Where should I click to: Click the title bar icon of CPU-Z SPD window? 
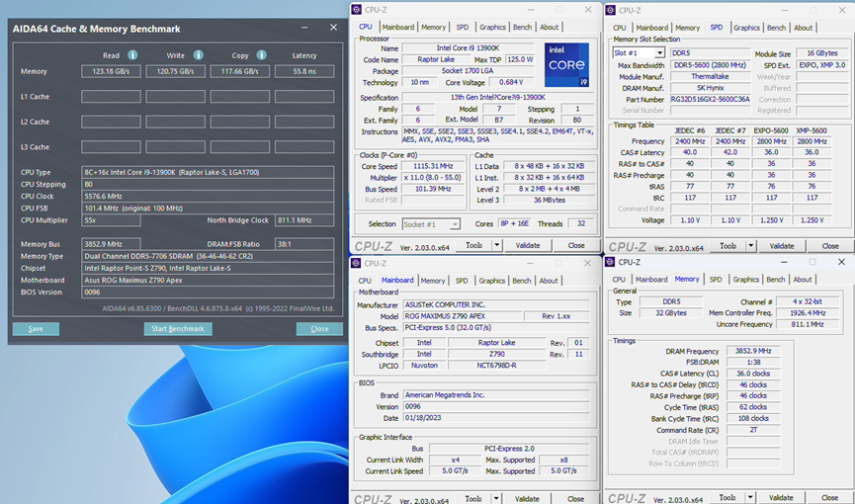coord(611,10)
